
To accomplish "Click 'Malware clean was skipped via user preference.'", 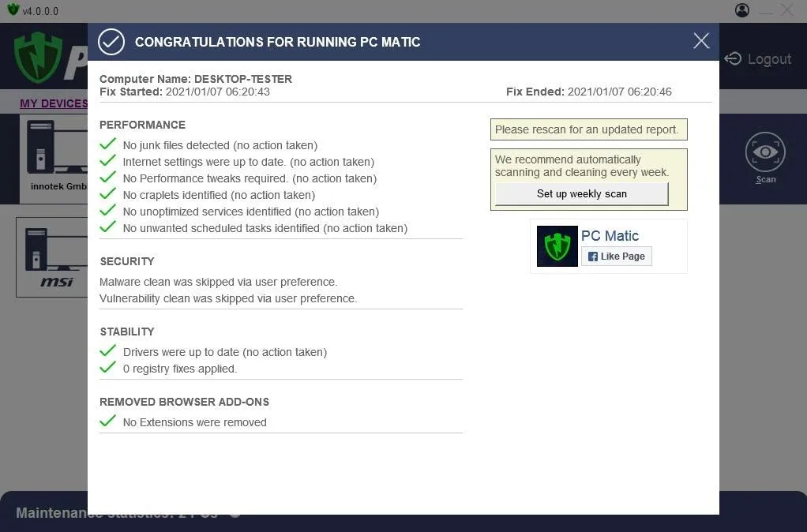I will coord(218,282).
